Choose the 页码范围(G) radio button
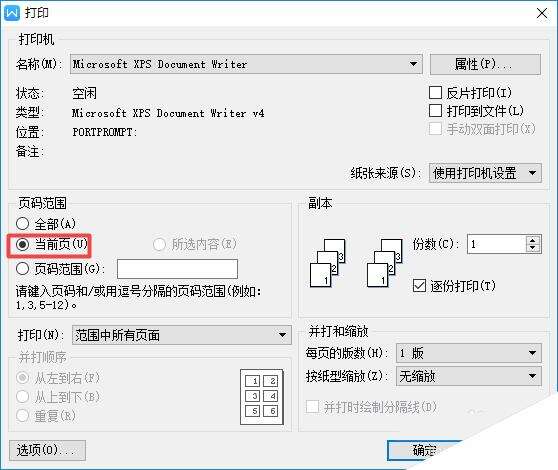 (x=22, y=269)
